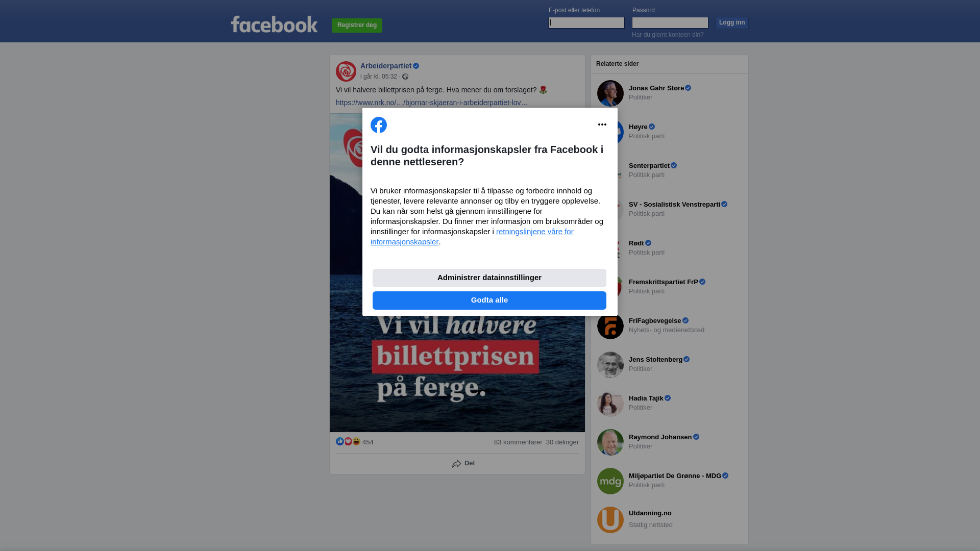The height and width of the screenshot is (551, 980).
Task: Accept all cookies with Godta alle
Action: coord(489,300)
